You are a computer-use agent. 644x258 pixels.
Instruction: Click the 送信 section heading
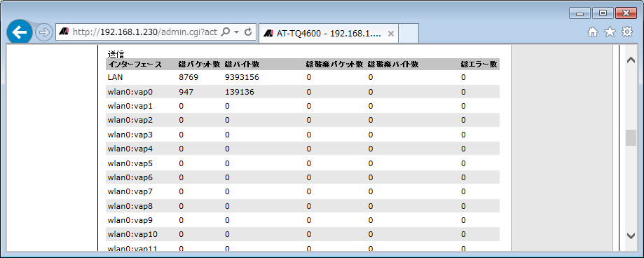116,54
